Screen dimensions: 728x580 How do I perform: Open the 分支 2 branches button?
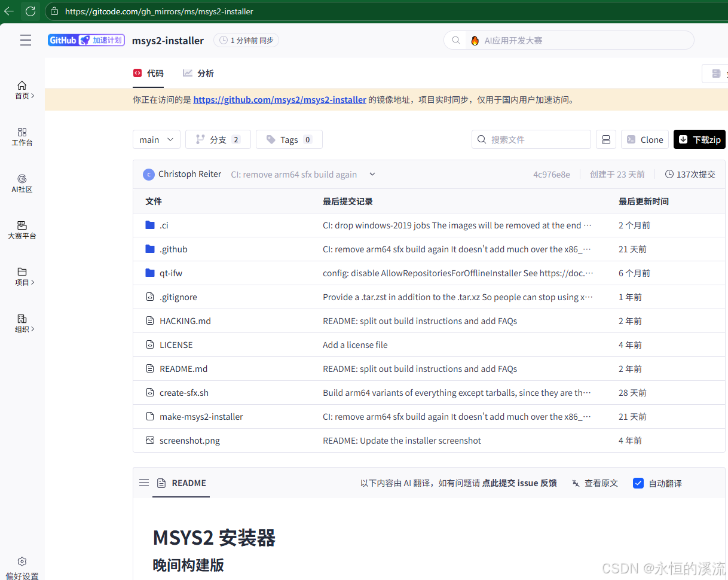click(x=218, y=139)
